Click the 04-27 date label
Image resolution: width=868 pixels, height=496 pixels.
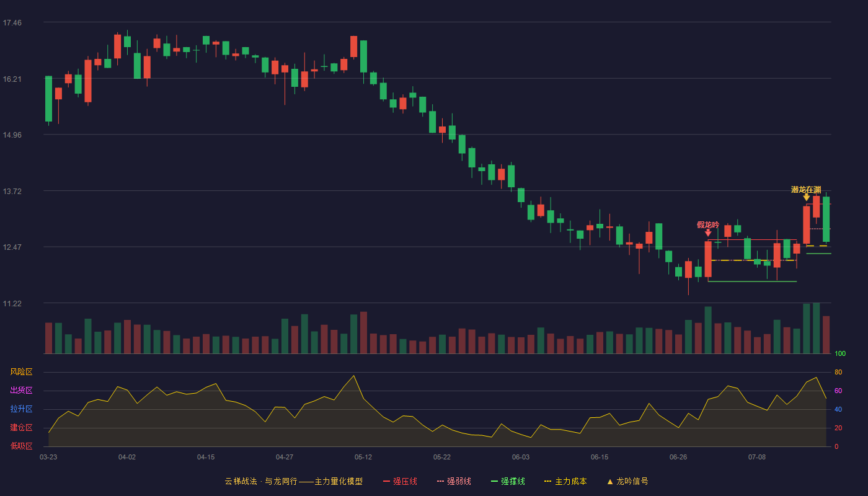[285, 457]
